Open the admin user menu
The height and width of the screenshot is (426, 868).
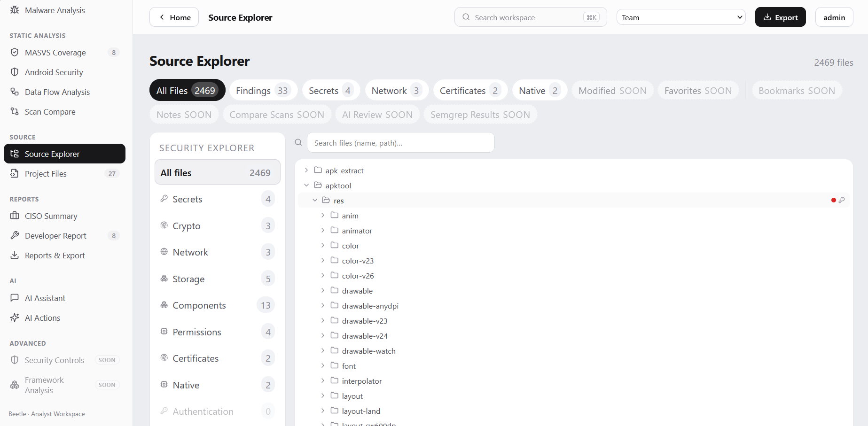click(x=834, y=17)
